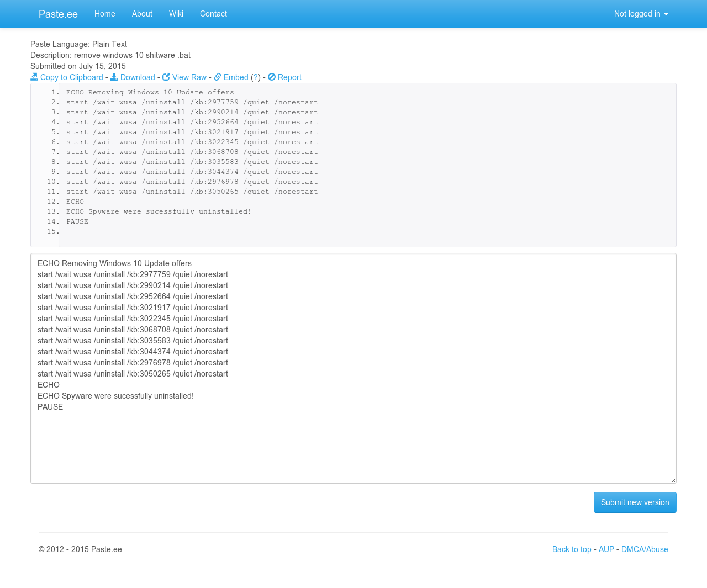Click the Embed chain-link icon
This screenshot has width=707, height=588.
click(x=218, y=77)
